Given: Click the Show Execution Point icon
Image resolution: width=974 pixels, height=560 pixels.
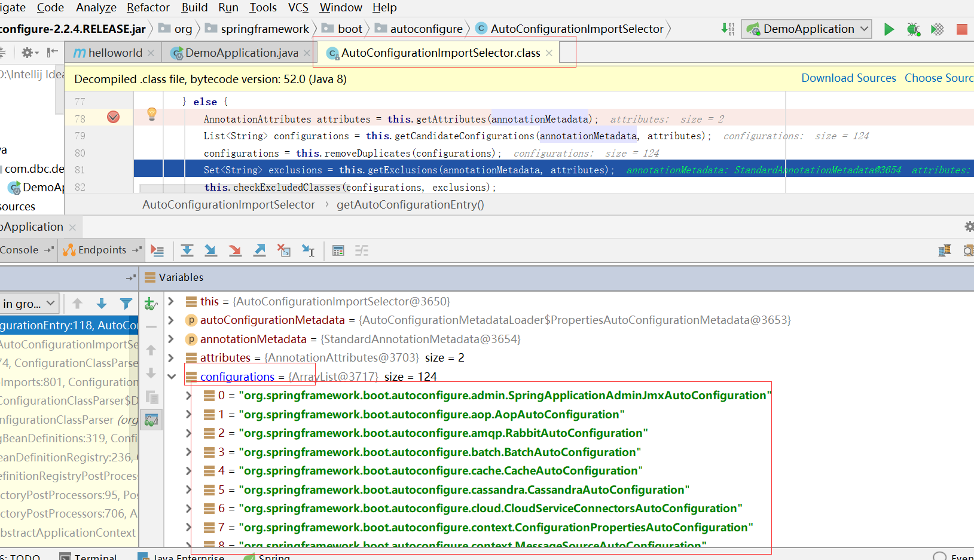Looking at the screenshot, I should [157, 250].
